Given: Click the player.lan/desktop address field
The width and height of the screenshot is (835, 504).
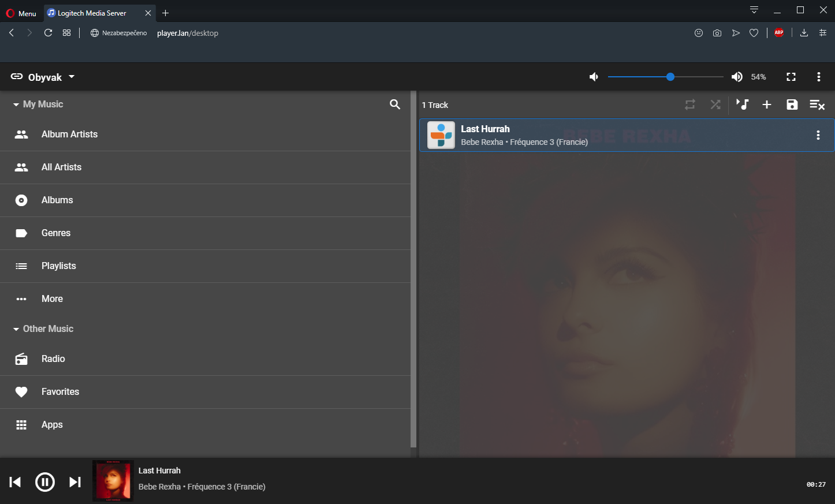Looking at the screenshot, I should tap(188, 33).
